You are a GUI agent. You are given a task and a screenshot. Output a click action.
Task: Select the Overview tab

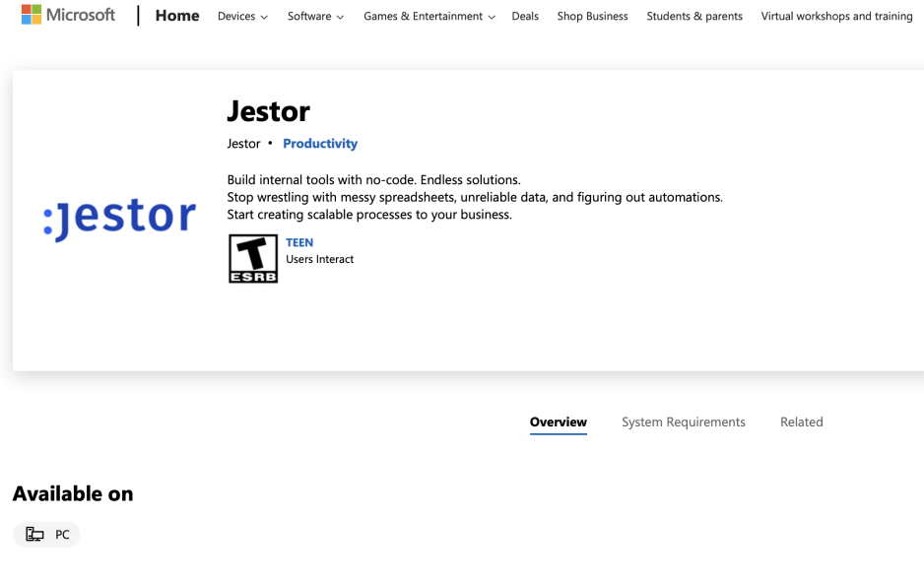[x=559, y=422]
